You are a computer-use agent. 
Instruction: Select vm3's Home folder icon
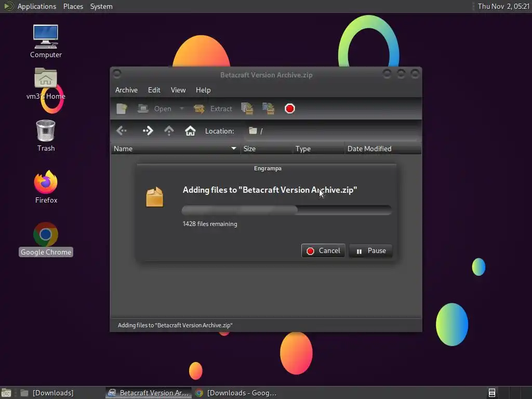[x=46, y=84]
